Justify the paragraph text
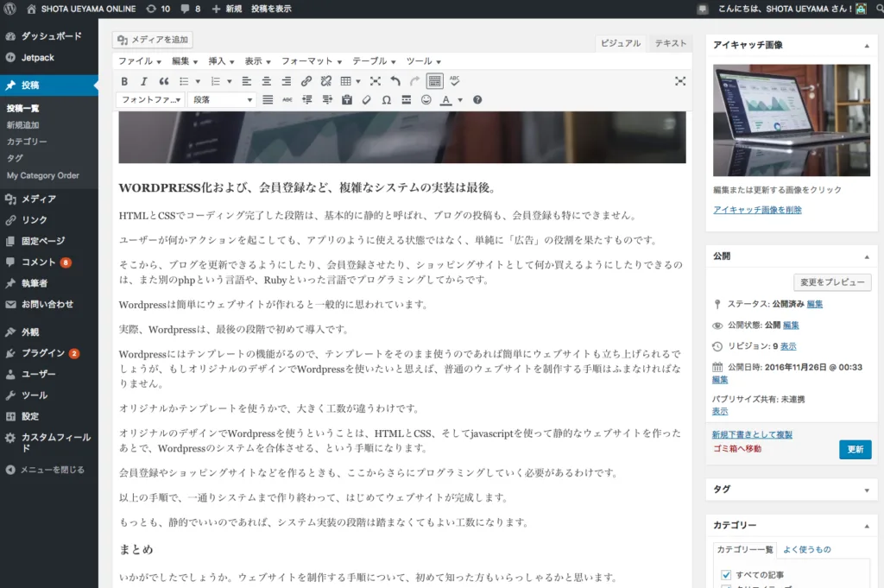This screenshot has height=588, width=884. [268, 100]
